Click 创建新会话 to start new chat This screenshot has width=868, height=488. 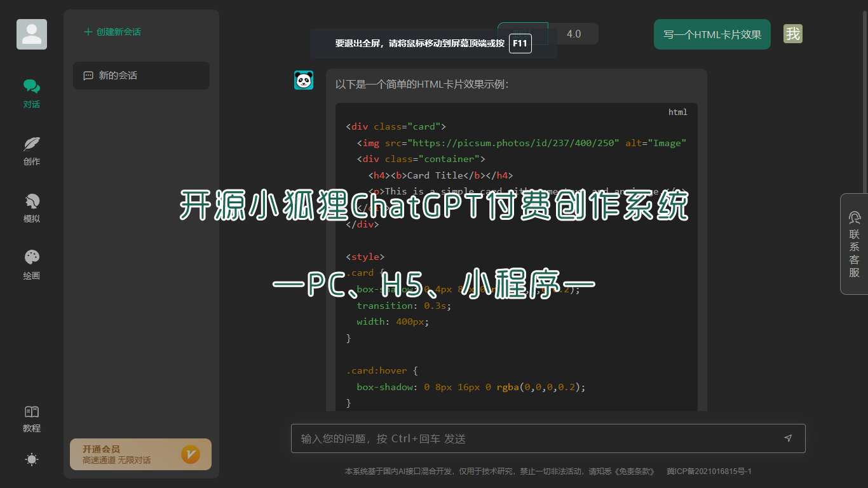coord(112,32)
